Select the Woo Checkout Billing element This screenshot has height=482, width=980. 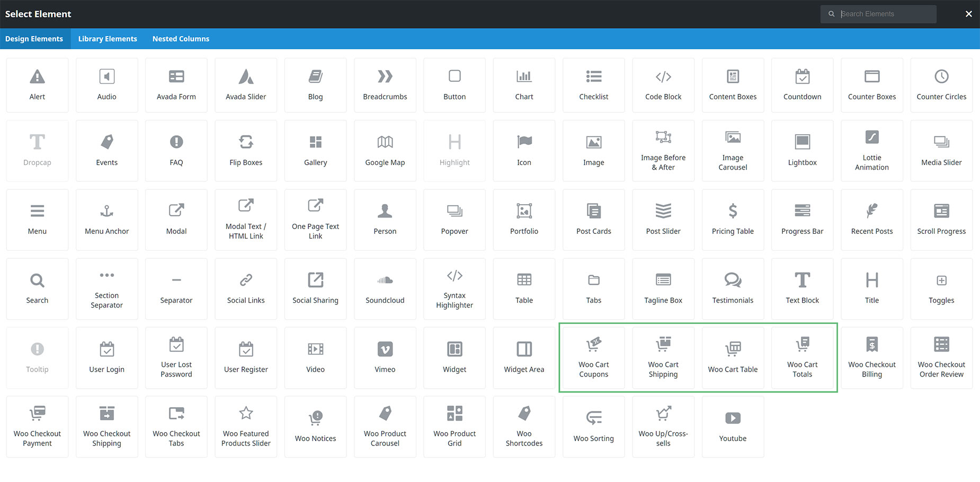pos(872,357)
